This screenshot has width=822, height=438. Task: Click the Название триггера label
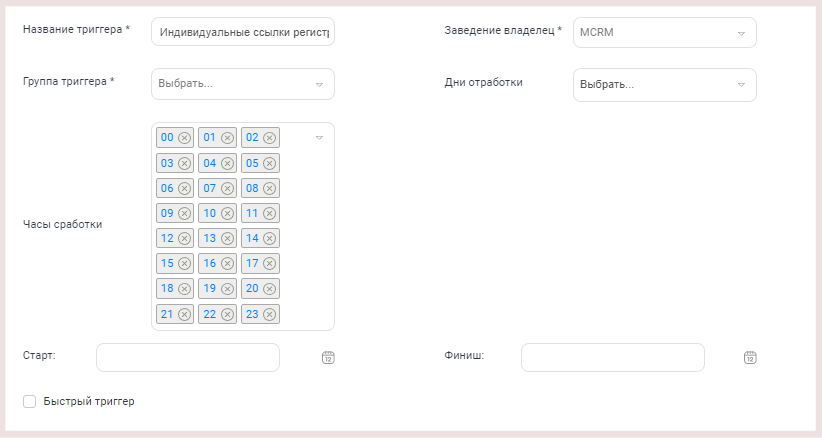pos(76,29)
